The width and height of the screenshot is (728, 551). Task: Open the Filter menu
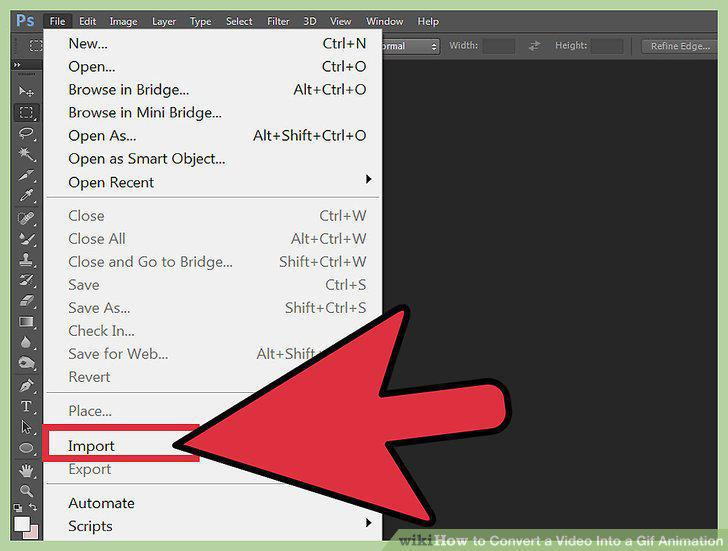click(x=278, y=21)
